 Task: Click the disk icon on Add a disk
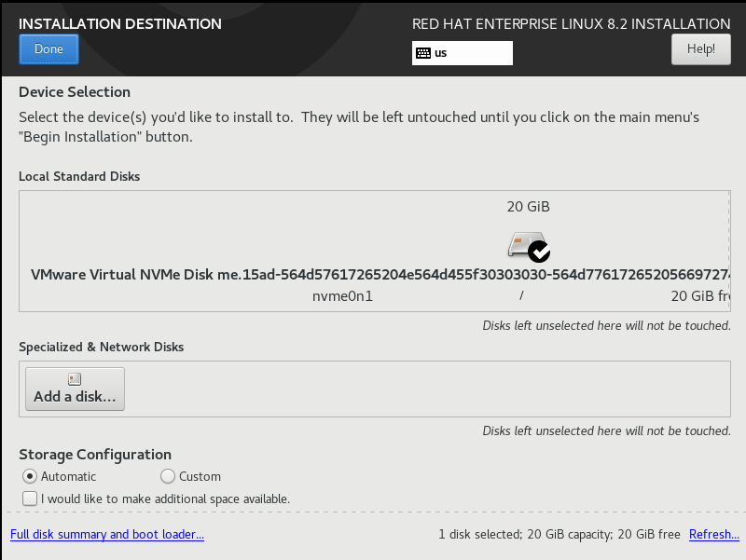click(75, 379)
